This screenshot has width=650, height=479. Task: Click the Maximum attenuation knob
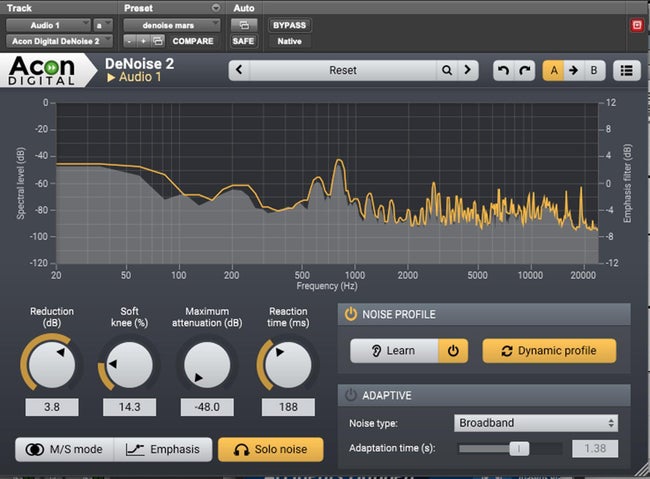(x=207, y=365)
